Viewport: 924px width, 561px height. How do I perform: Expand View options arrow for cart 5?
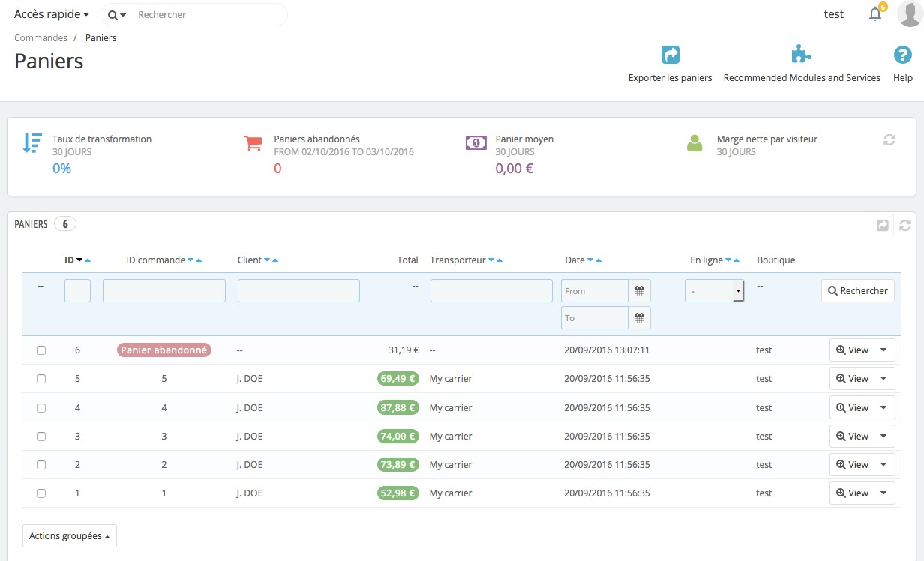click(883, 379)
